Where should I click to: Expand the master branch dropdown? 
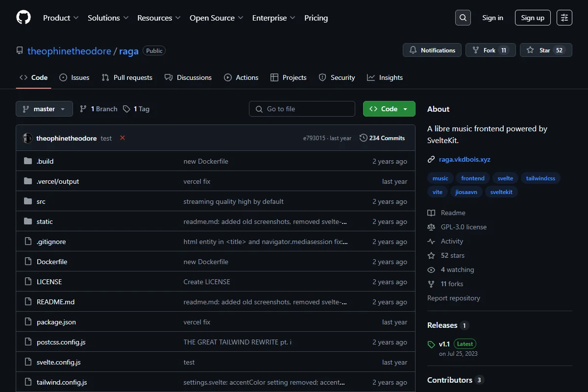point(44,109)
